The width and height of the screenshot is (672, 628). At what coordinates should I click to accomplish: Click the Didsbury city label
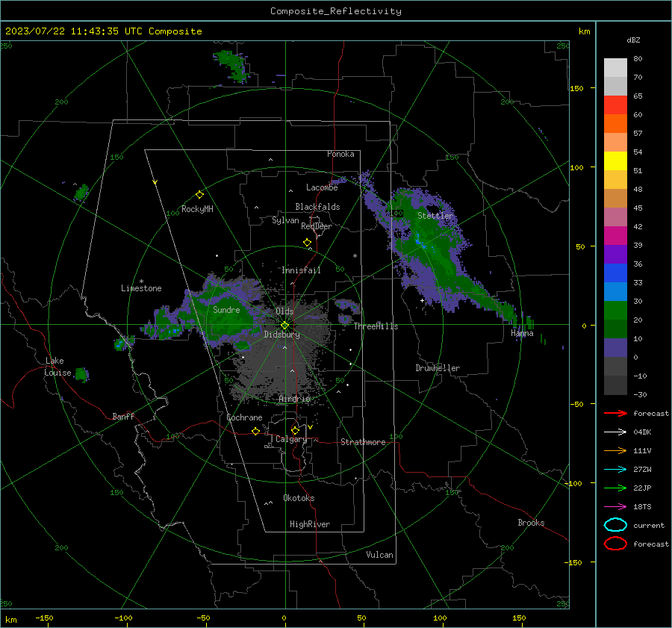pos(281,335)
